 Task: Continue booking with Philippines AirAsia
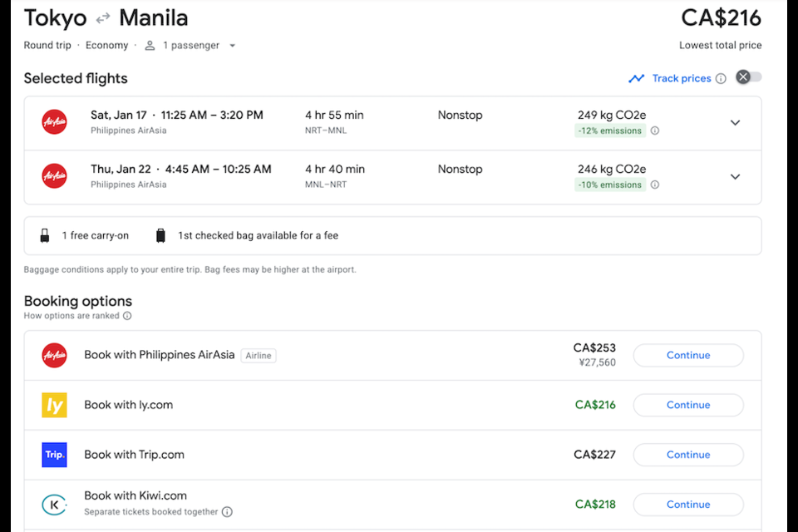click(688, 355)
